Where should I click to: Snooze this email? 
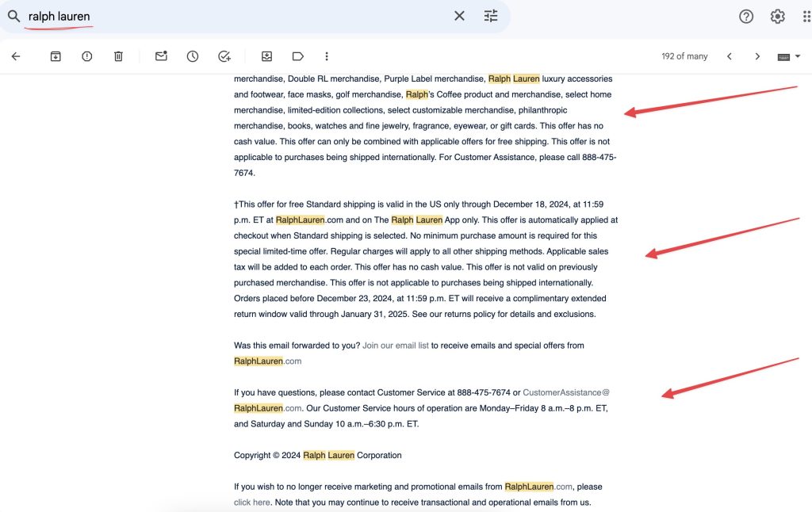click(191, 56)
